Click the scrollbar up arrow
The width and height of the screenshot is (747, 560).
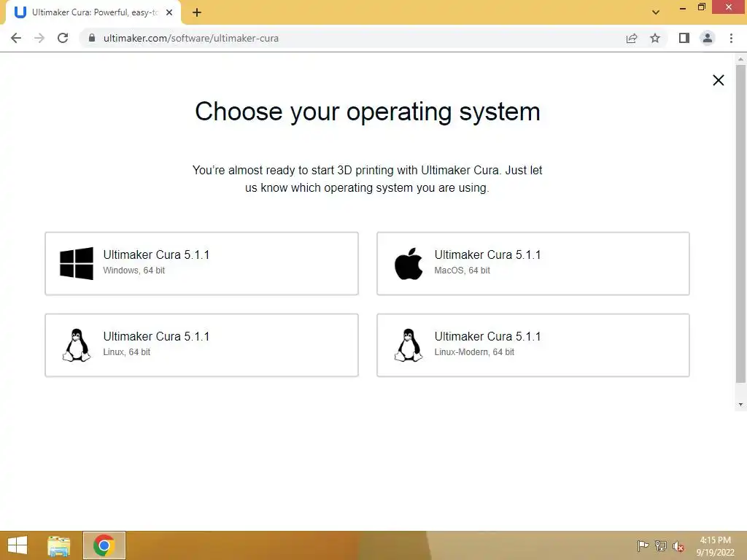[x=740, y=59]
